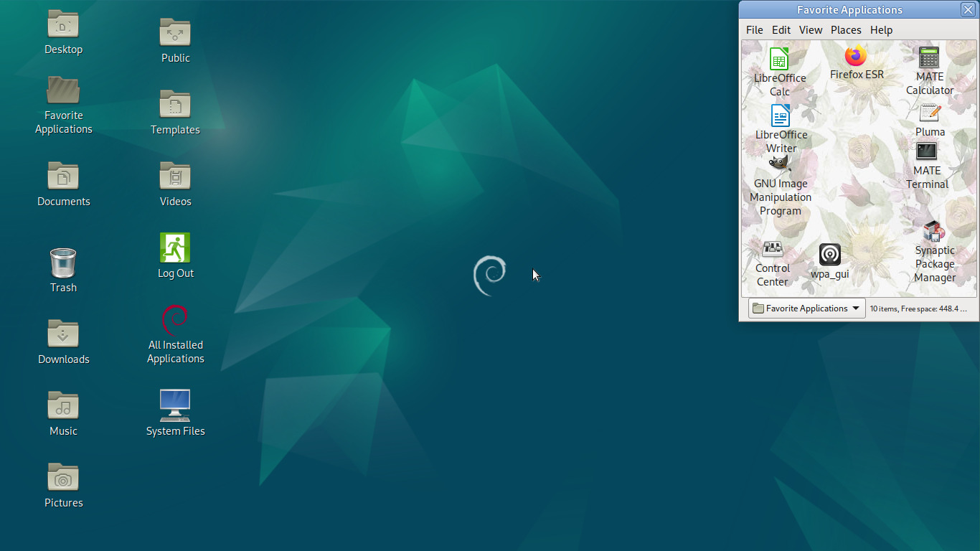980x551 pixels.
Task: Launch the Firefox ESR icon
Action: [x=856, y=55]
